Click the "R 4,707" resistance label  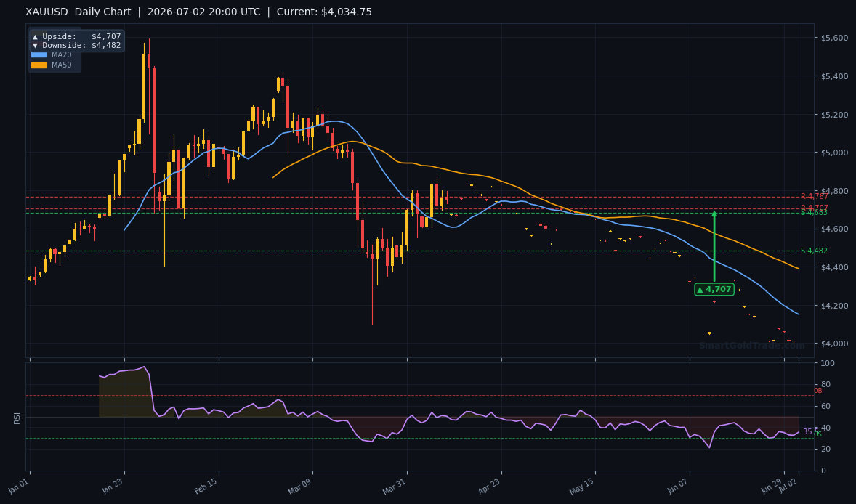(815, 208)
